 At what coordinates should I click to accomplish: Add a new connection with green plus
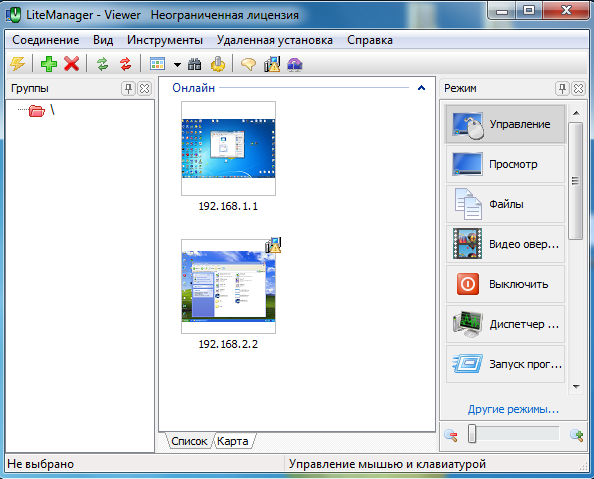[48, 64]
